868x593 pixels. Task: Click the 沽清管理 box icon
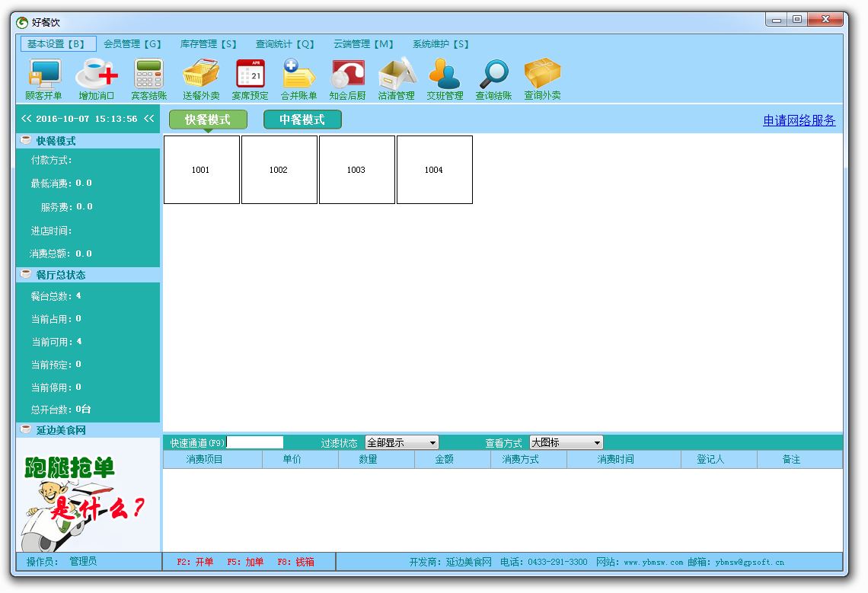coord(396,75)
